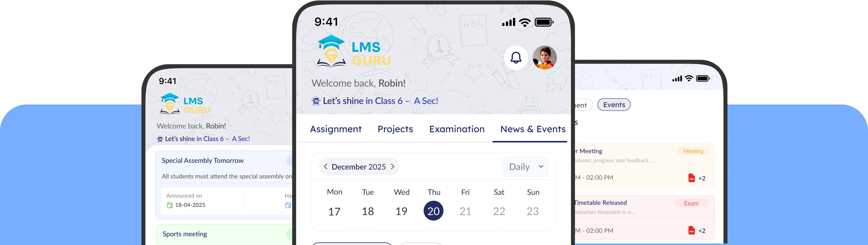This screenshot has width=868, height=245.
Task: Click the class chip icon beside Let's shine
Action: pos(316,101)
